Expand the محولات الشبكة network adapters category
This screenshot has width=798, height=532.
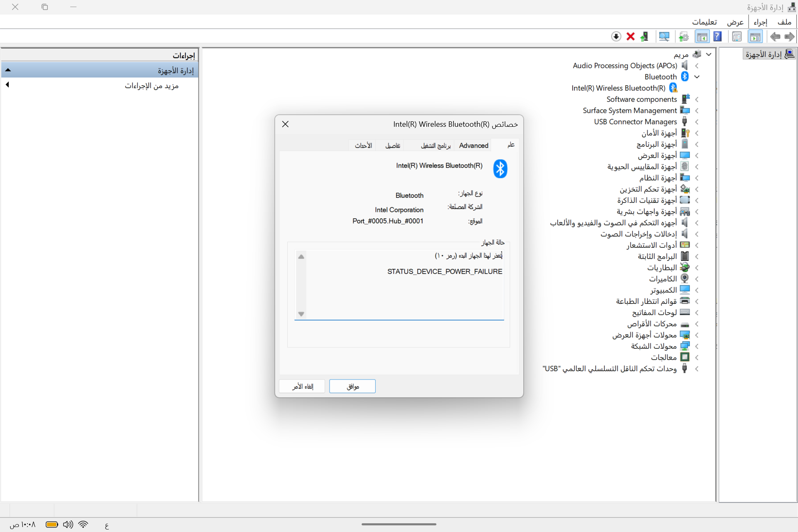[x=697, y=346]
